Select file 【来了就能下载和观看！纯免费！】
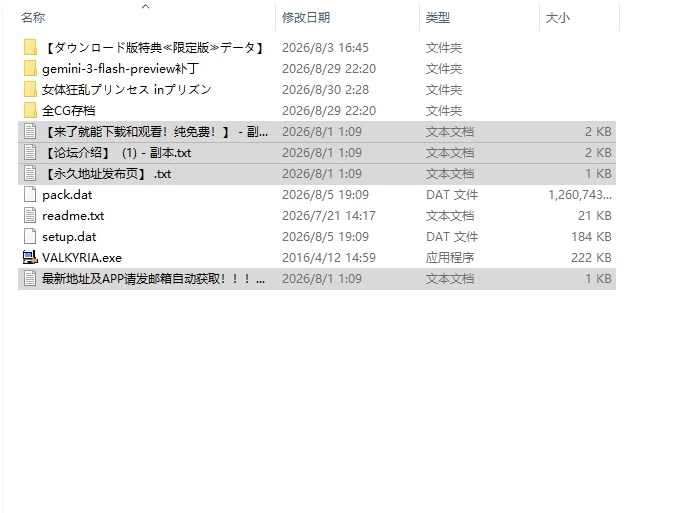Viewport: 689px width, 513px height. (x=155, y=131)
